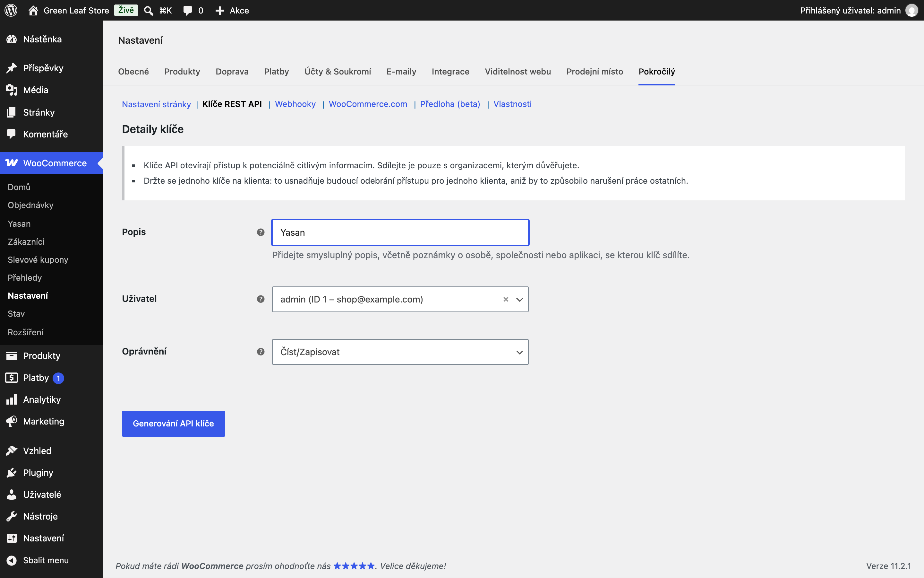Open the Předloha (beta) link
Screen dimensions: 924x578
pos(450,104)
